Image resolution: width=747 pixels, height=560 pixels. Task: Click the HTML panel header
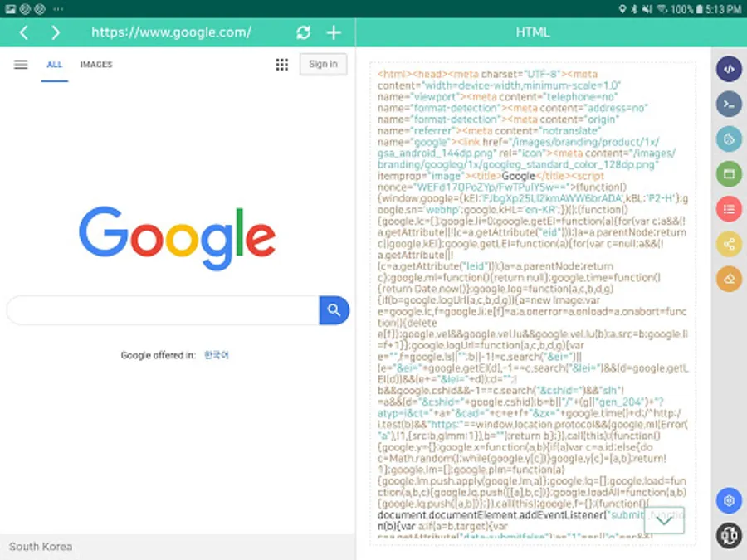click(x=533, y=32)
